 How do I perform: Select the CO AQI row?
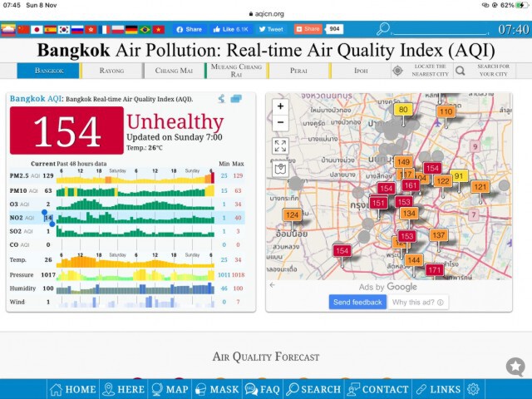point(127,244)
